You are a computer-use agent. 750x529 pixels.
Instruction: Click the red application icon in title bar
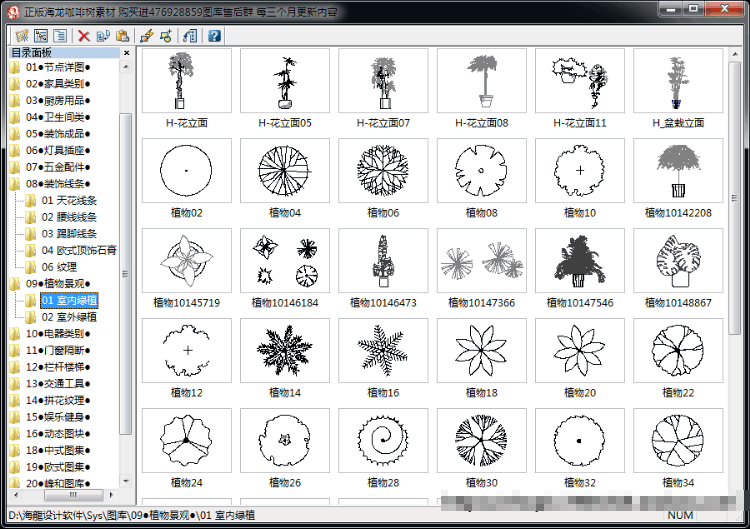pos(13,11)
